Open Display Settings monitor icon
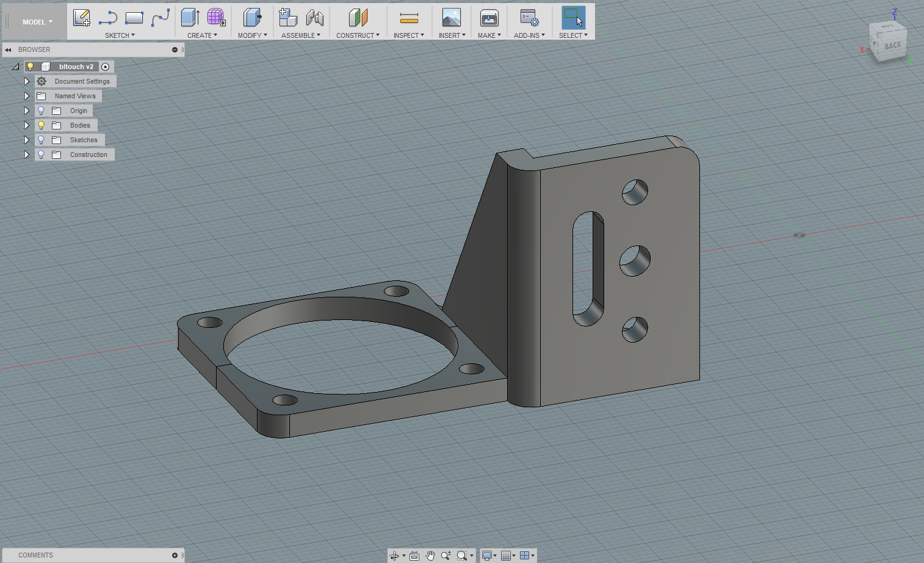 (x=486, y=556)
